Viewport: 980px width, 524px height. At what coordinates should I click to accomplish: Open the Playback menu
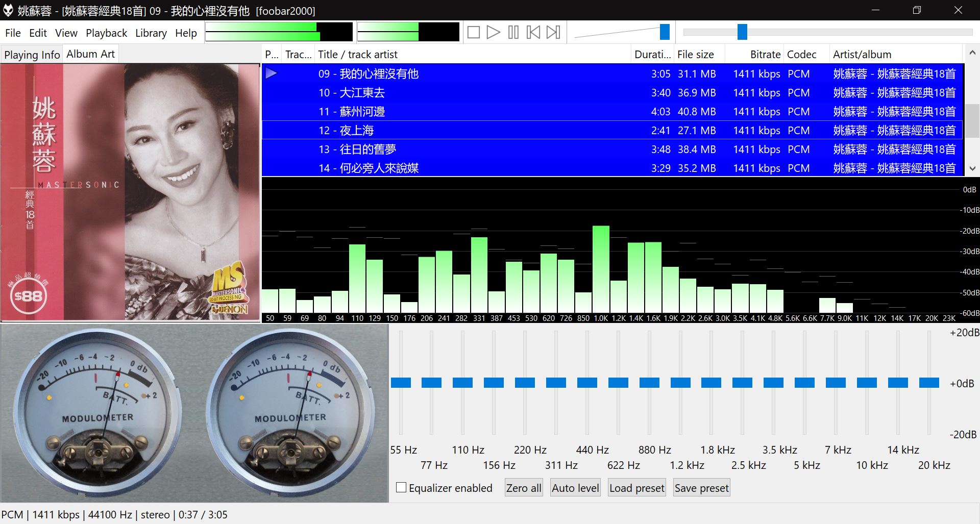click(x=106, y=33)
